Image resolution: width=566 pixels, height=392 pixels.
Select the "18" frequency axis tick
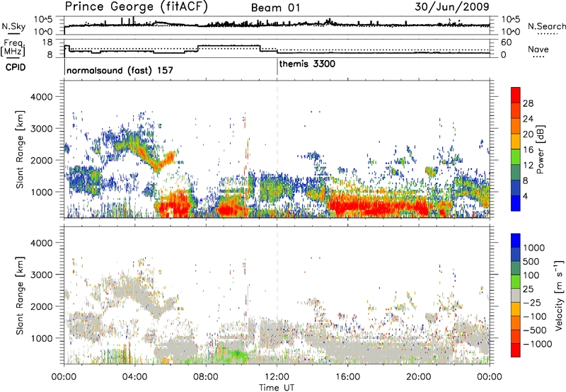pyautogui.click(x=47, y=42)
